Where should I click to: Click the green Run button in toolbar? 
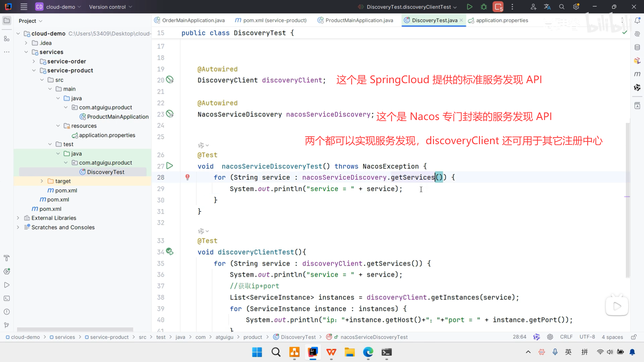[470, 7]
